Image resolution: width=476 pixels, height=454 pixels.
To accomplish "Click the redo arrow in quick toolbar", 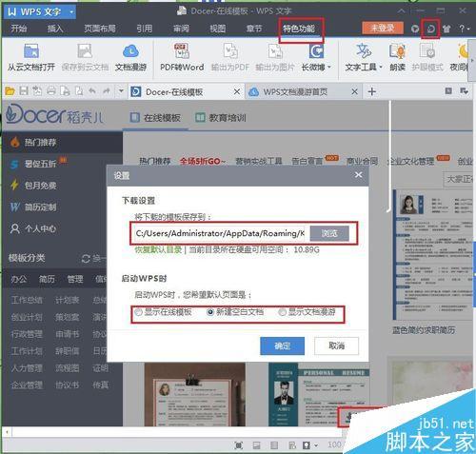I will (106, 91).
